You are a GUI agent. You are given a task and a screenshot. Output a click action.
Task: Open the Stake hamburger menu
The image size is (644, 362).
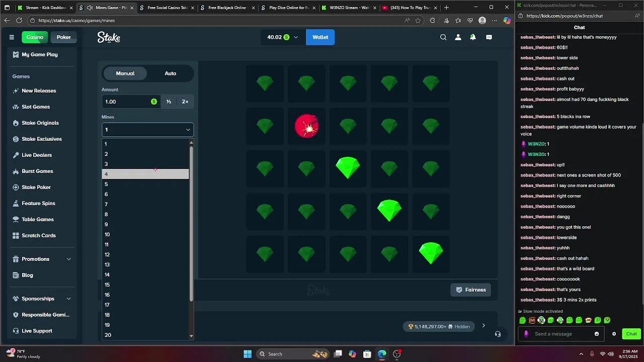click(12, 37)
